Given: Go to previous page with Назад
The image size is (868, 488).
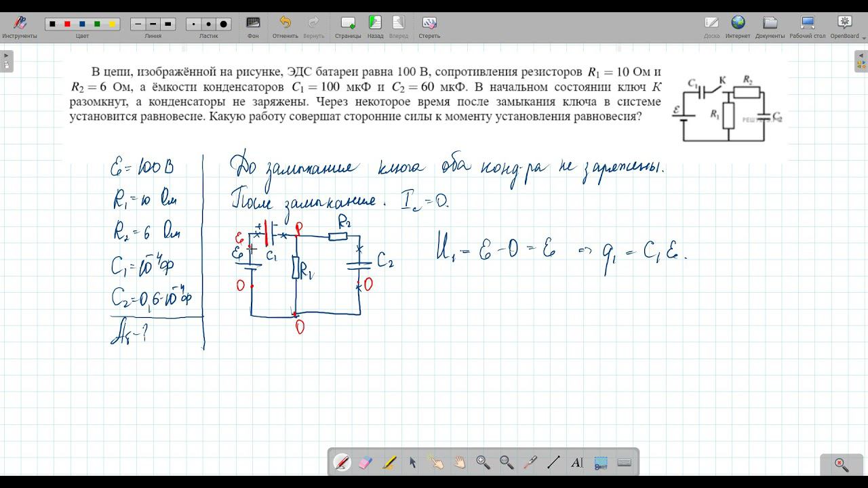Looking at the screenshot, I should click(x=375, y=26).
